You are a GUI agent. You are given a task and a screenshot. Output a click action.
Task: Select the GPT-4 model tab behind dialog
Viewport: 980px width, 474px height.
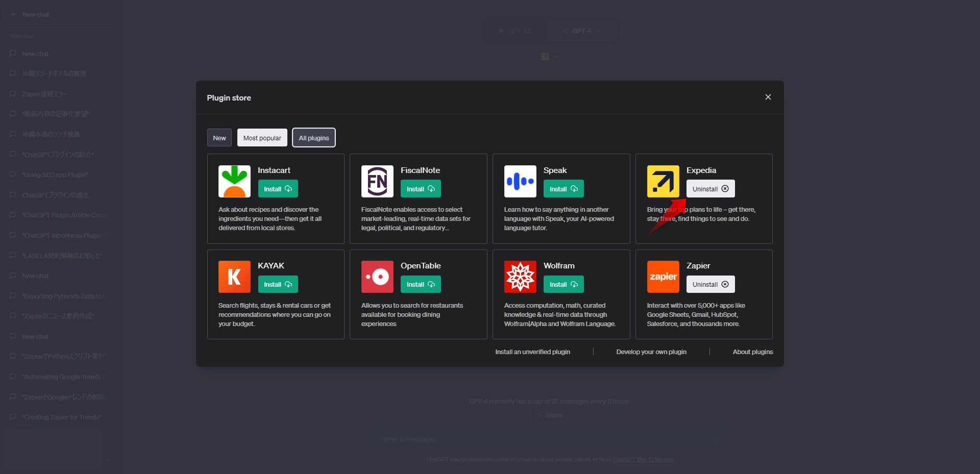point(581,31)
